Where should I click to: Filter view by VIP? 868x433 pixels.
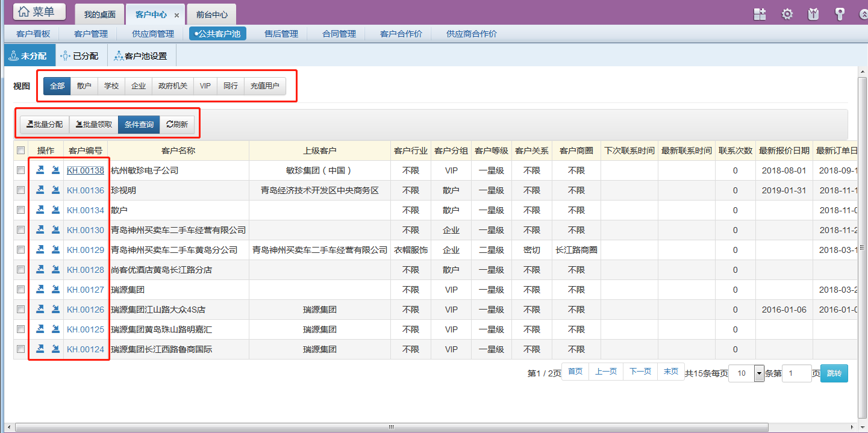pos(205,86)
